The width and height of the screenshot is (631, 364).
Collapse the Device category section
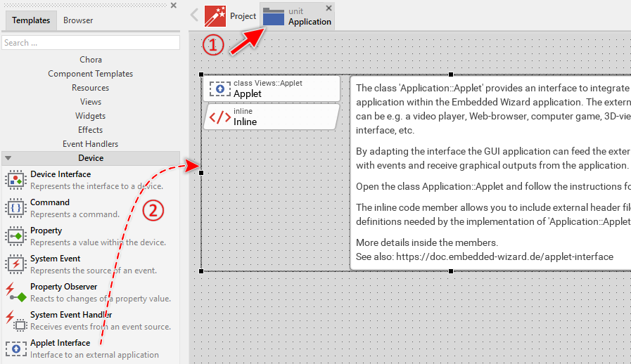(8, 158)
